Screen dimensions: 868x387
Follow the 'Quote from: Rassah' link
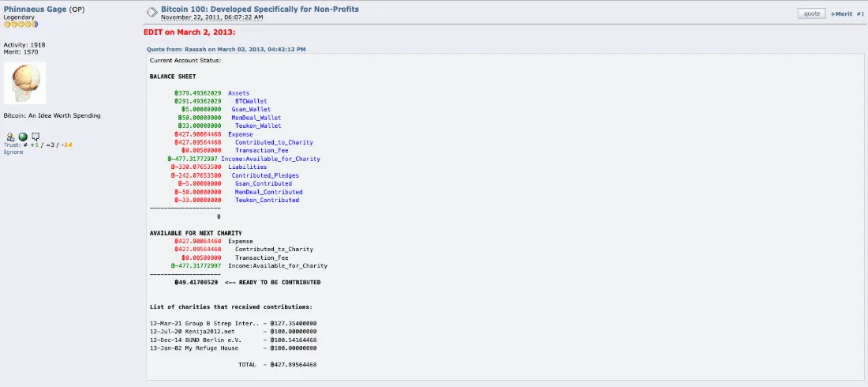(x=226, y=49)
